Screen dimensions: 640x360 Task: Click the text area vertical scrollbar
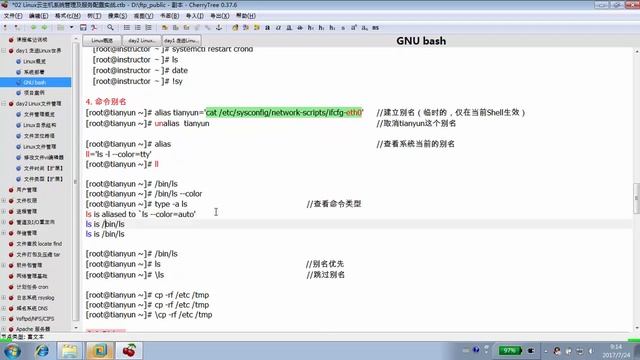(636, 198)
